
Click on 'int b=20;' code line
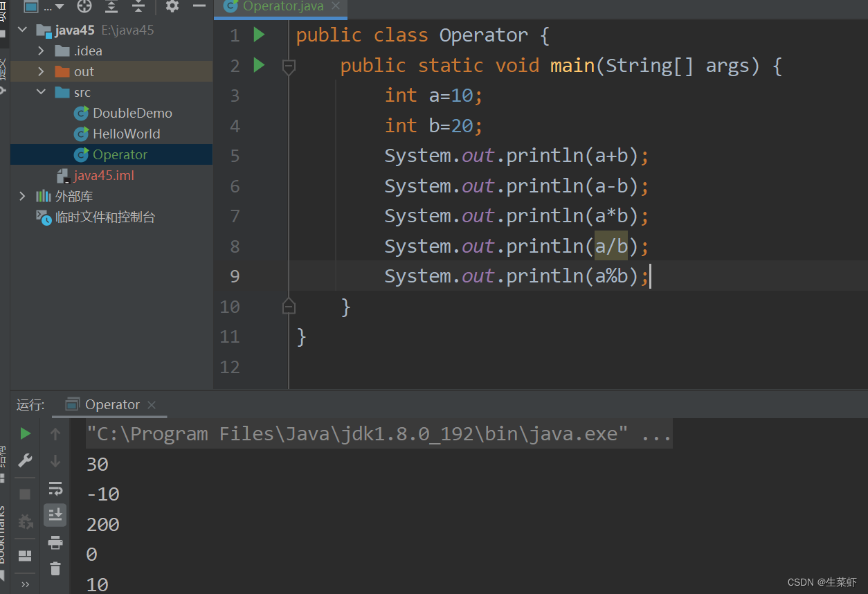pyautogui.click(x=434, y=126)
